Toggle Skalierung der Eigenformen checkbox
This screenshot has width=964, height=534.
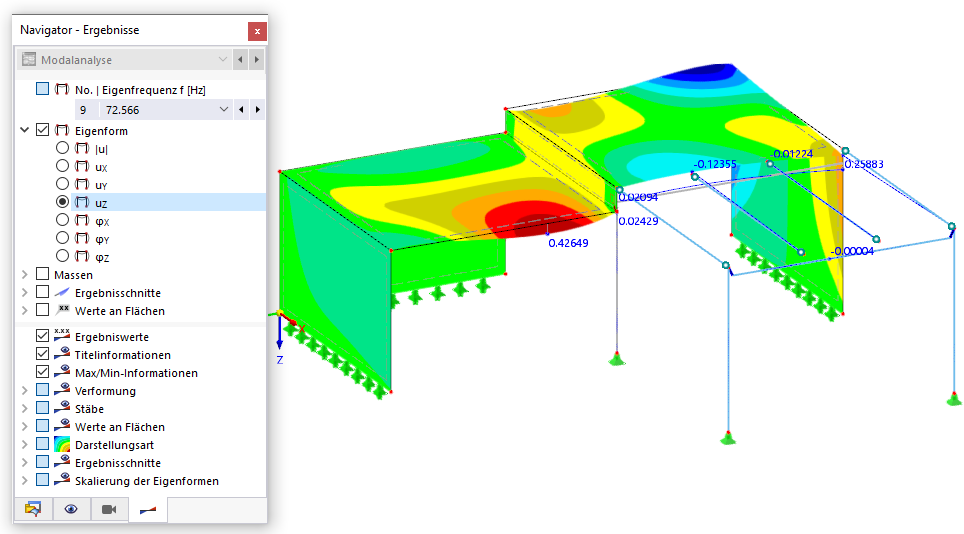[42, 479]
